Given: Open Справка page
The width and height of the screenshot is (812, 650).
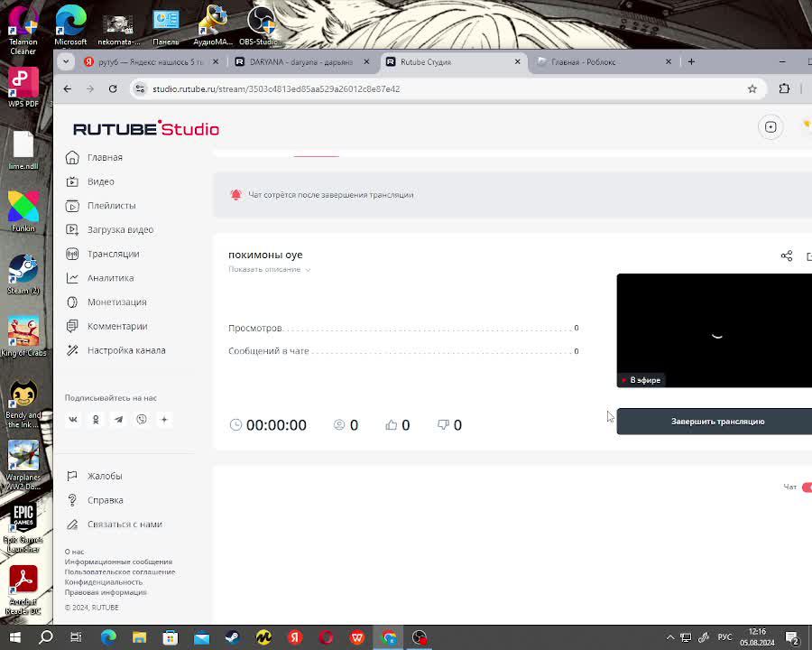Looking at the screenshot, I should tap(106, 500).
